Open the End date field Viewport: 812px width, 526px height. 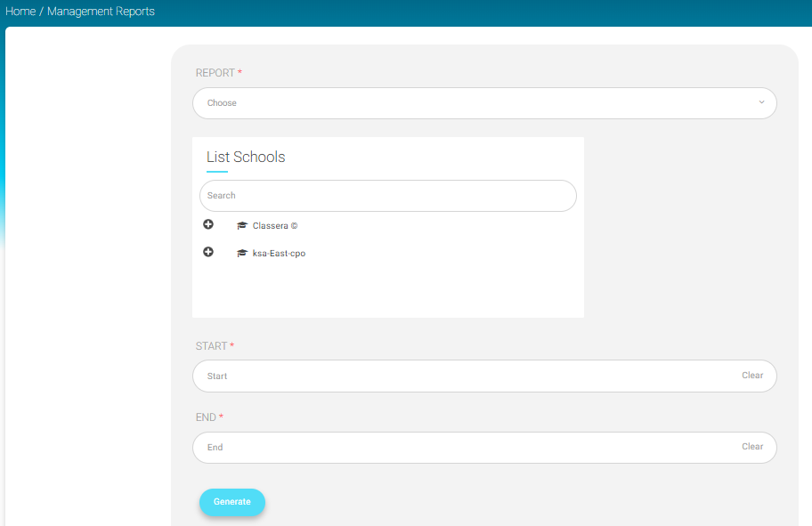click(463, 448)
